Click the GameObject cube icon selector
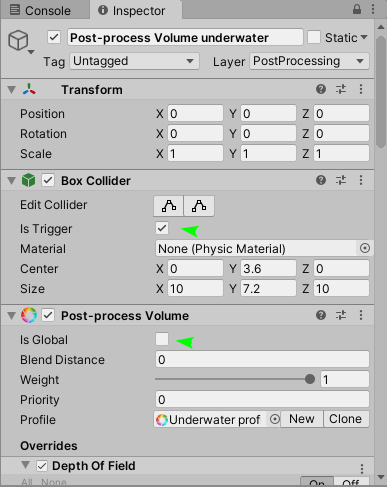The image size is (387, 487). point(21,41)
